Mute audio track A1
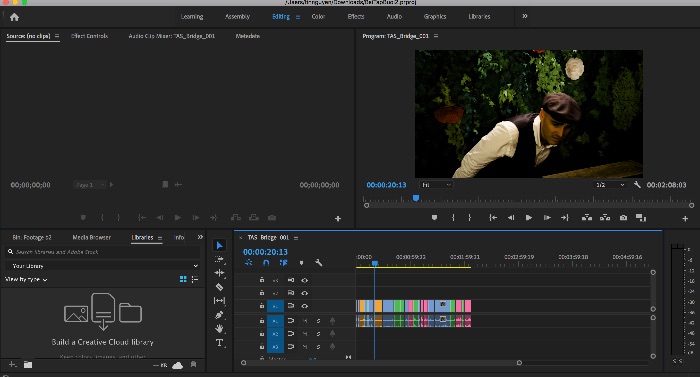700x377 pixels. pos(305,321)
